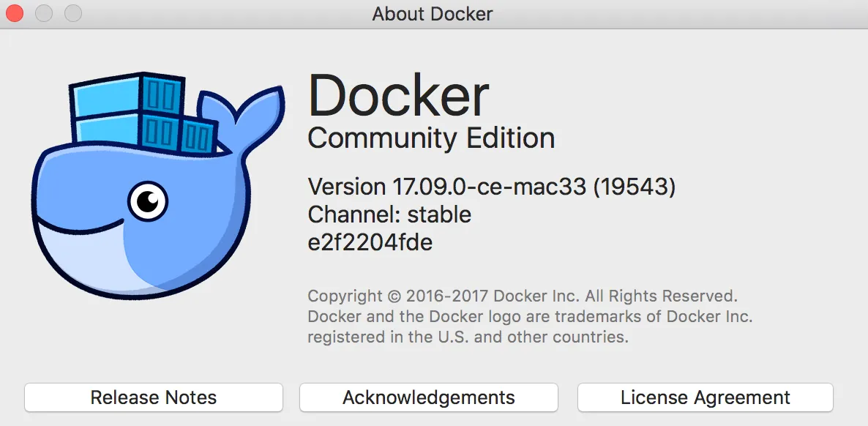Click 'registered in the U.S. and other countries.'
868x426 pixels.
coord(468,337)
